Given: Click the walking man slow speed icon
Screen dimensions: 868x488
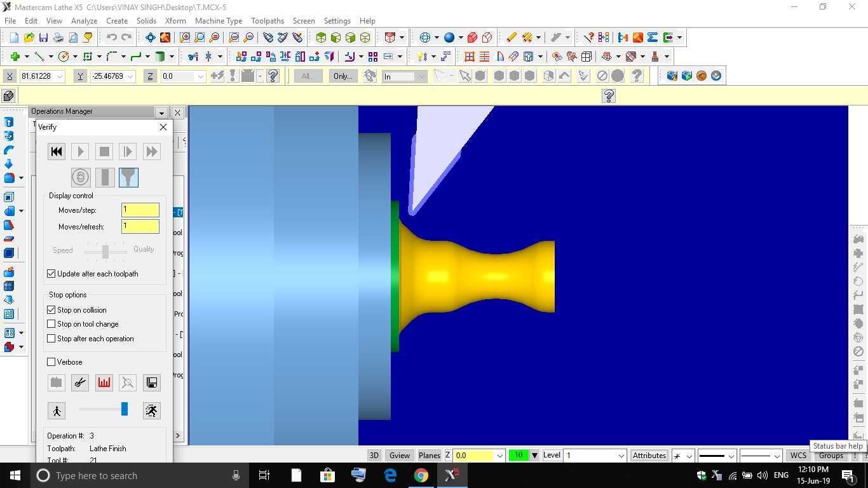Looking at the screenshot, I should 57,410.
